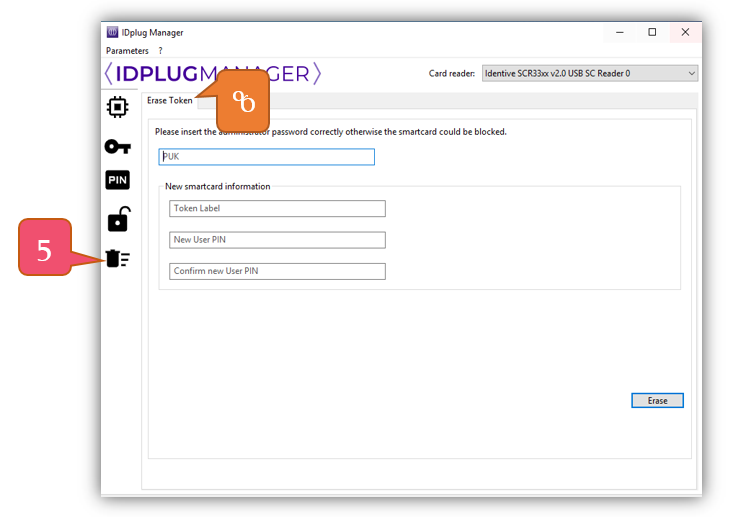Select the New User PIN field
Image resolution: width=731 pixels, height=517 pixels.
click(277, 240)
